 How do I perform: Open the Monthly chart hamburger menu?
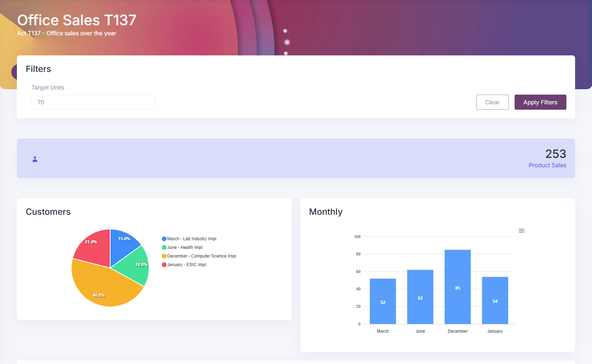click(x=521, y=231)
